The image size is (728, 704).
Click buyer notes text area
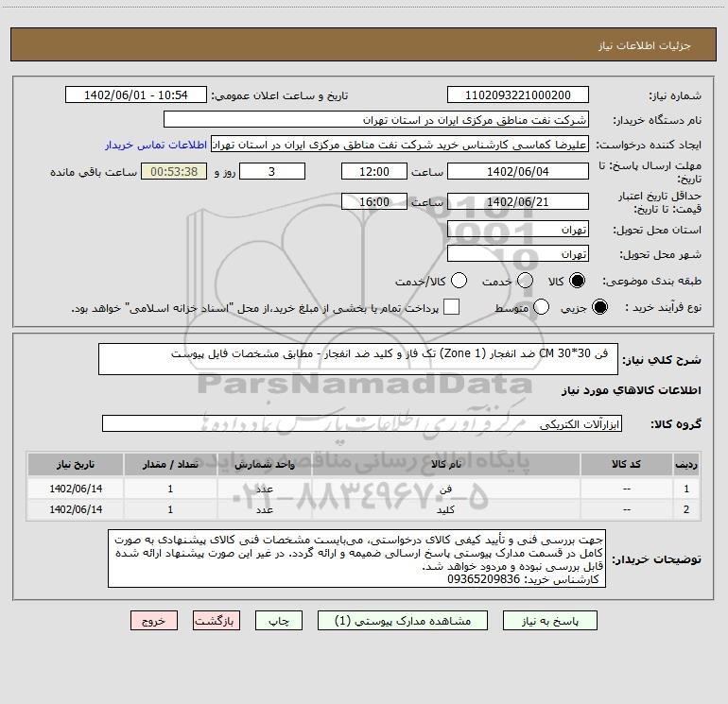point(356,558)
